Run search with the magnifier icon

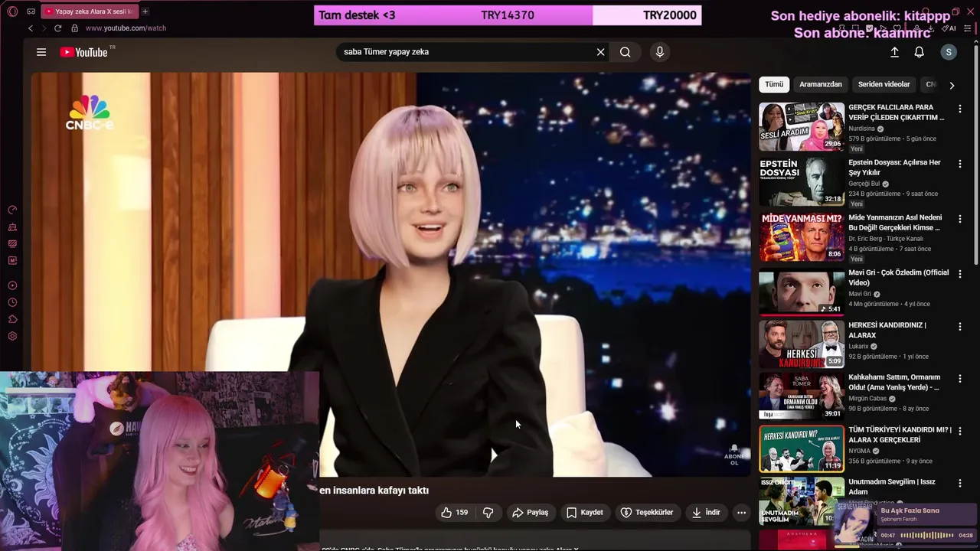coord(626,52)
